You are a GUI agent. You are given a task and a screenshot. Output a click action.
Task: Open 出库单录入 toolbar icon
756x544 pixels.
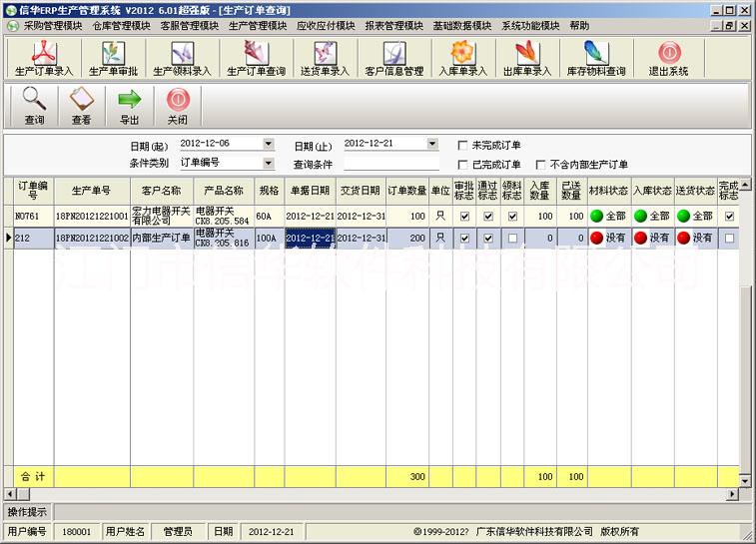pyautogui.click(x=527, y=58)
